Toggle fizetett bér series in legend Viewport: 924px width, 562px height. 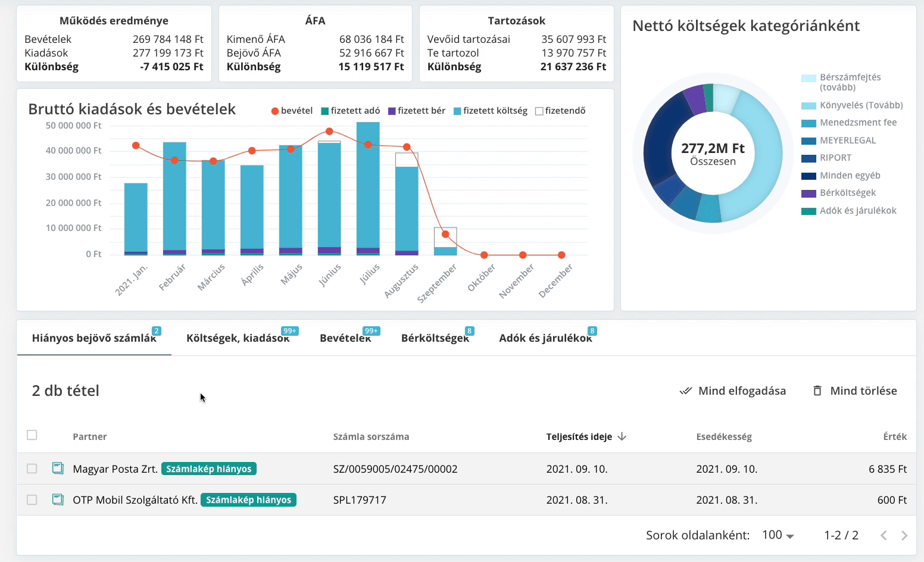click(417, 111)
